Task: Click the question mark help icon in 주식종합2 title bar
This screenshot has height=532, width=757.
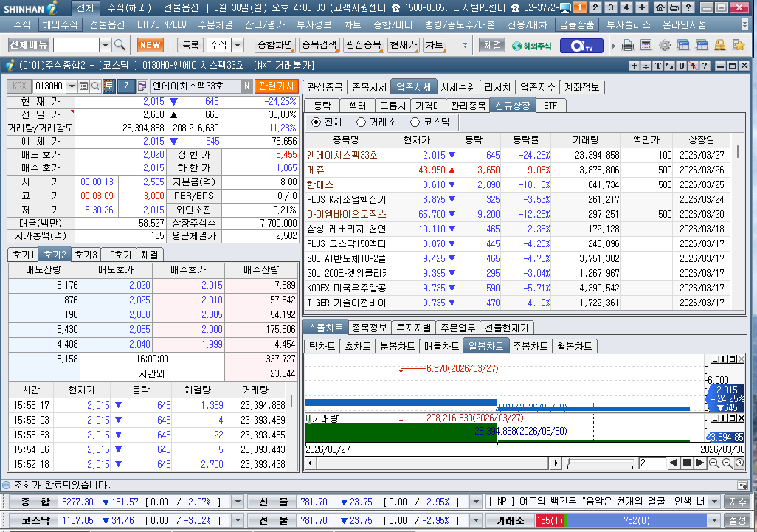Action: [x=705, y=66]
